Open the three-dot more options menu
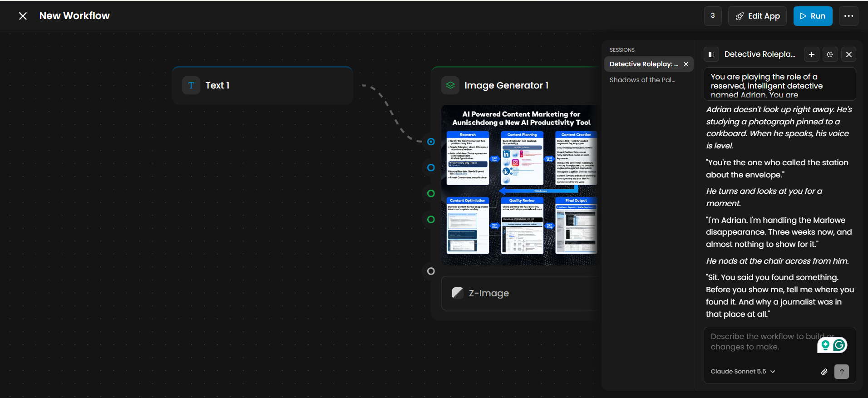The height and width of the screenshot is (398, 868). (848, 16)
